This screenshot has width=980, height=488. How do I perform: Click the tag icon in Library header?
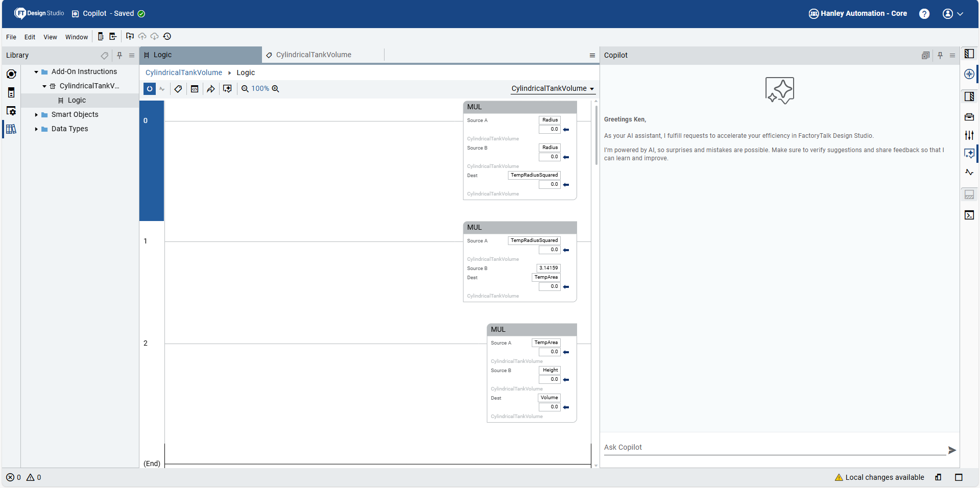[104, 55]
